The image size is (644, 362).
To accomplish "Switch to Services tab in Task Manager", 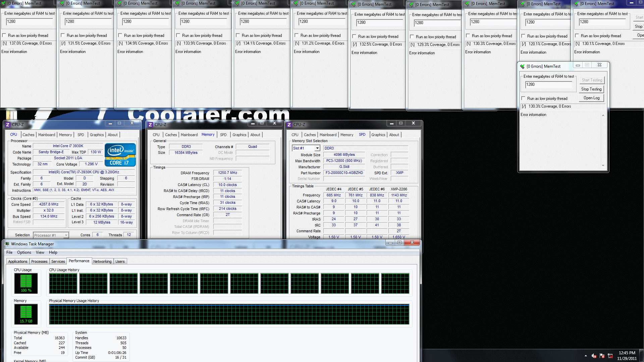I will click(x=58, y=261).
